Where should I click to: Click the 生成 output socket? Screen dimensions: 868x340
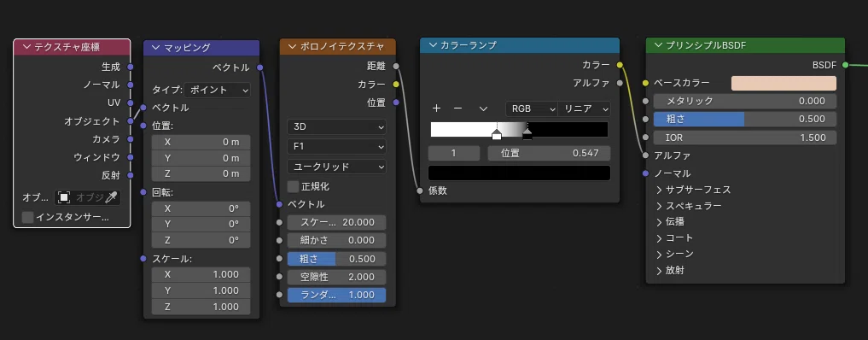[x=131, y=67]
